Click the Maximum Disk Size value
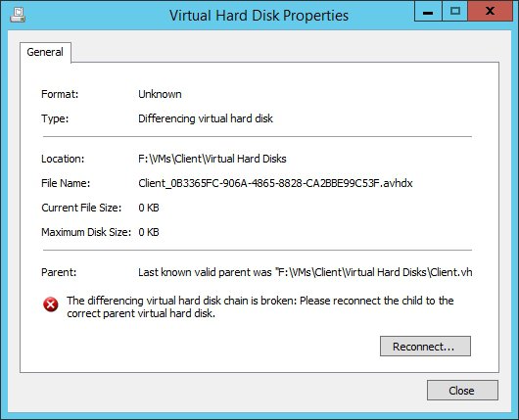Viewport: 519px width, 420px height. 149,232
